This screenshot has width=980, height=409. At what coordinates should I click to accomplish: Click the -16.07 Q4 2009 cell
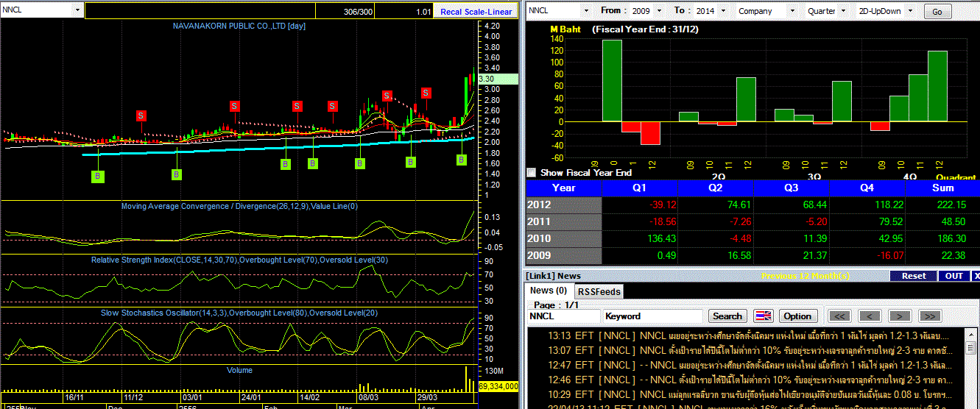coord(867,255)
